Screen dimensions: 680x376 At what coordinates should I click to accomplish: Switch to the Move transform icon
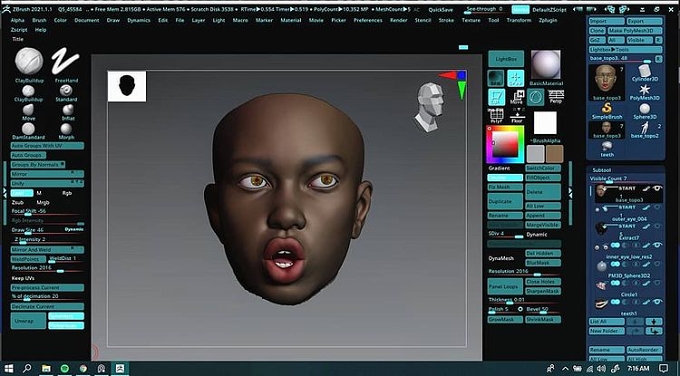516,97
